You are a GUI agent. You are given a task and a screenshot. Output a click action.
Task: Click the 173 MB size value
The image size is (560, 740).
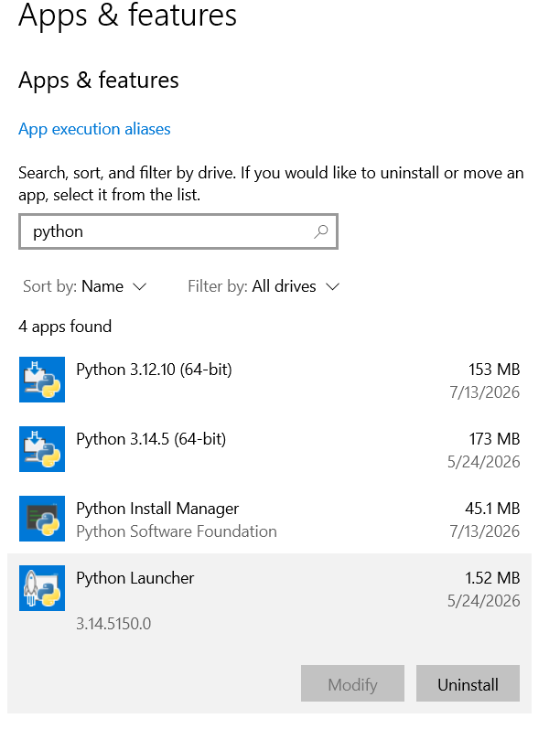point(494,439)
